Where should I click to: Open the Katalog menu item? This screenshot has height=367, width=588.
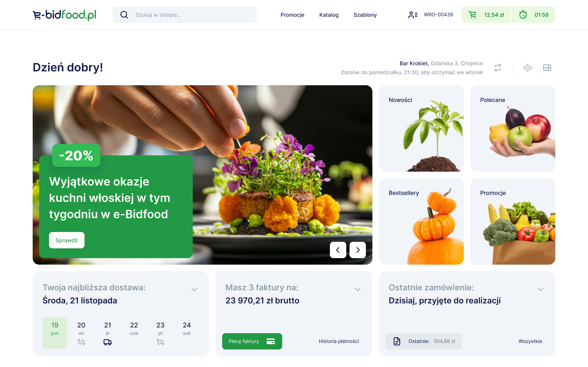[329, 15]
